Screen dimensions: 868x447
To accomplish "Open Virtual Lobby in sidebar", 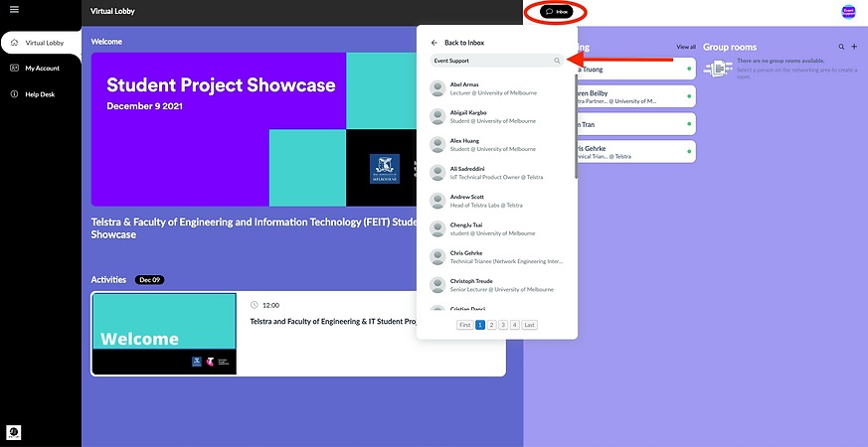I will tap(41, 43).
